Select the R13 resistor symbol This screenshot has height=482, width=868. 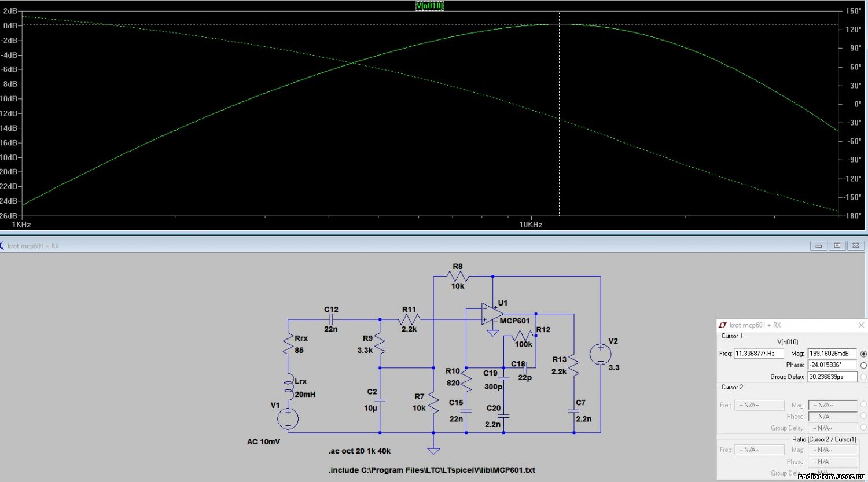(x=573, y=365)
